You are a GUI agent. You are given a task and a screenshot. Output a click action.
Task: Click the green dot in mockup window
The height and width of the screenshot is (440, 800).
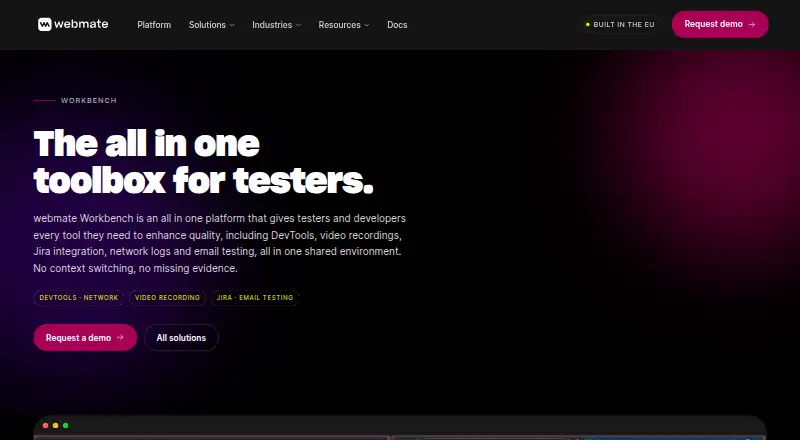(x=65, y=425)
